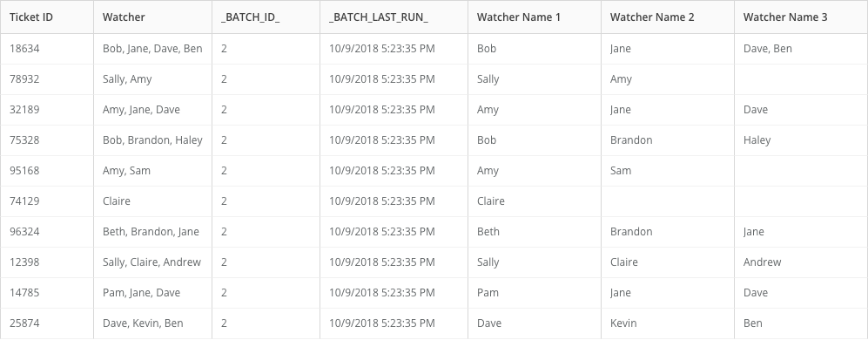Select the _BATCH_ID_ column header
The width and height of the screenshot is (868, 340).
click(x=266, y=17)
